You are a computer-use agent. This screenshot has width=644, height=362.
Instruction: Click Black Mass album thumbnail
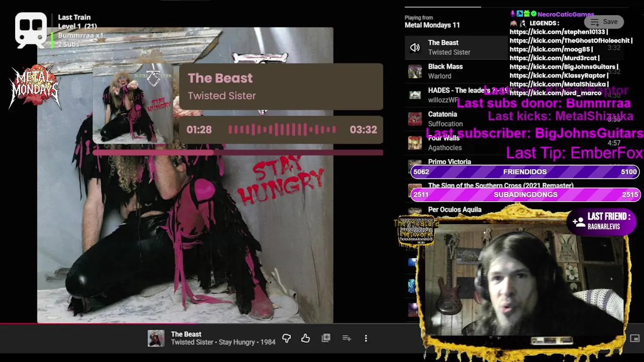click(415, 71)
